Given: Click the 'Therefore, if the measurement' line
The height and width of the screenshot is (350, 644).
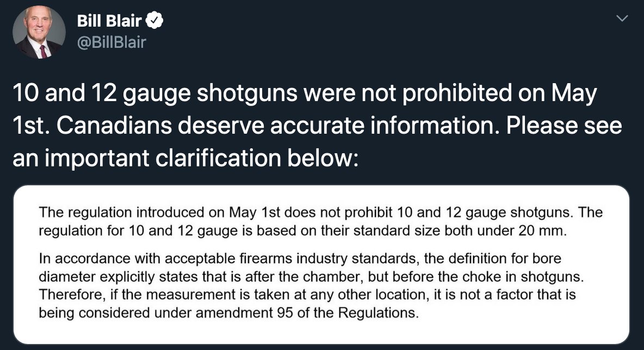Looking at the screenshot, I should coord(307,295).
